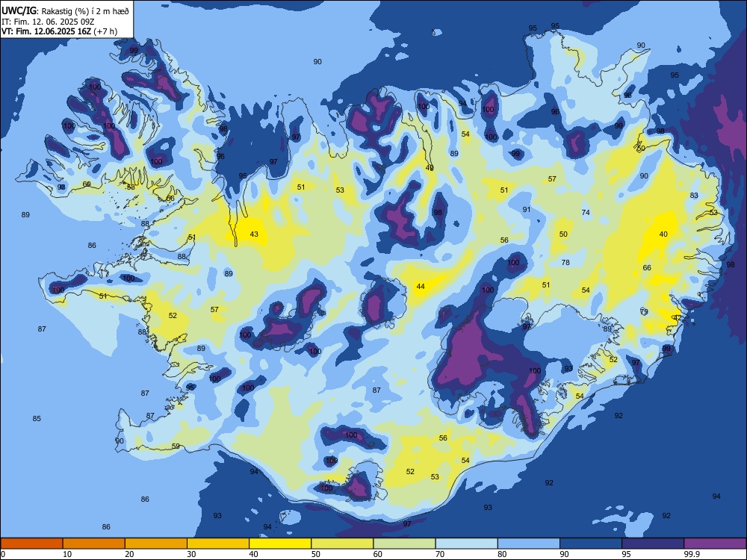Click the legend tick label '70'
The width and height of the screenshot is (747, 560).
[x=440, y=554]
